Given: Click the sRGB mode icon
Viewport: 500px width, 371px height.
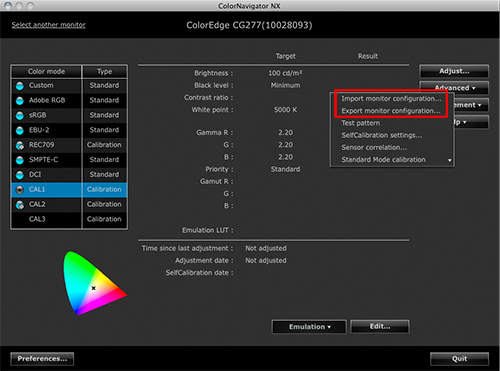Looking at the screenshot, I should pyautogui.click(x=20, y=116).
